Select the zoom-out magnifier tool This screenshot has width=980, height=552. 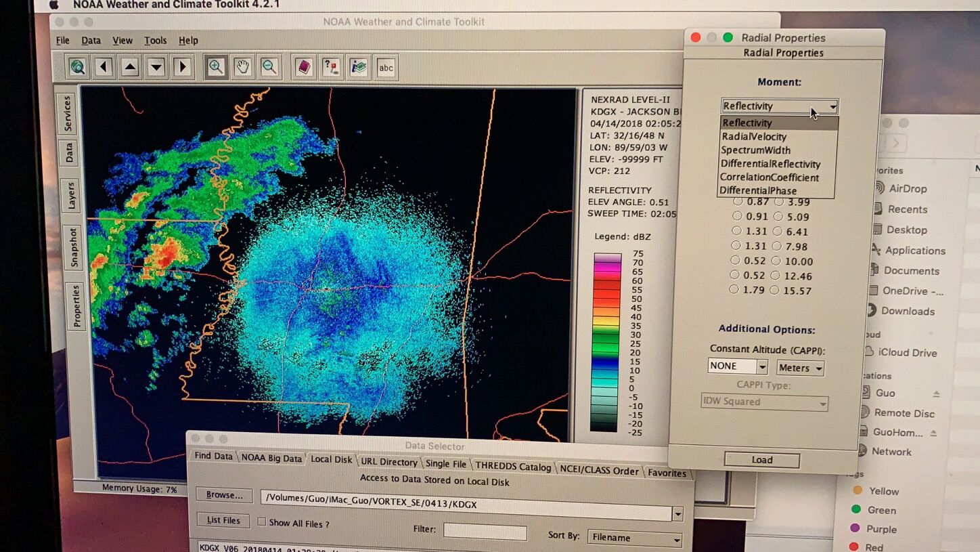click(x=269, y=67)
